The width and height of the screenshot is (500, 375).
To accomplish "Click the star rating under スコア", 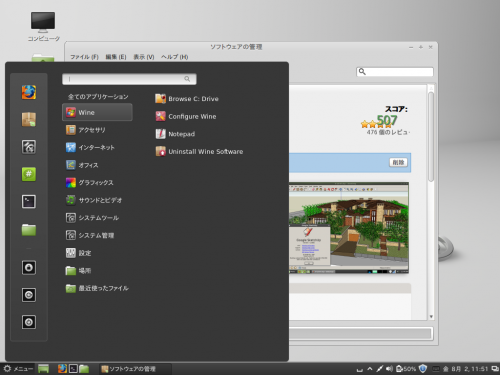I will pos(376,125).
